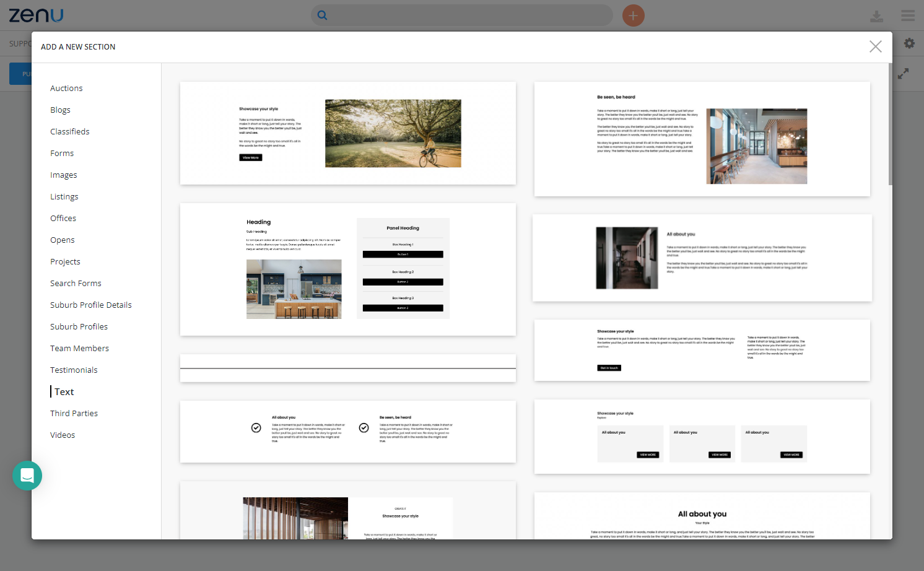Open the Classifieds category
The width and height of the screenshot is (924, 571).
click(x=70, y=132)
